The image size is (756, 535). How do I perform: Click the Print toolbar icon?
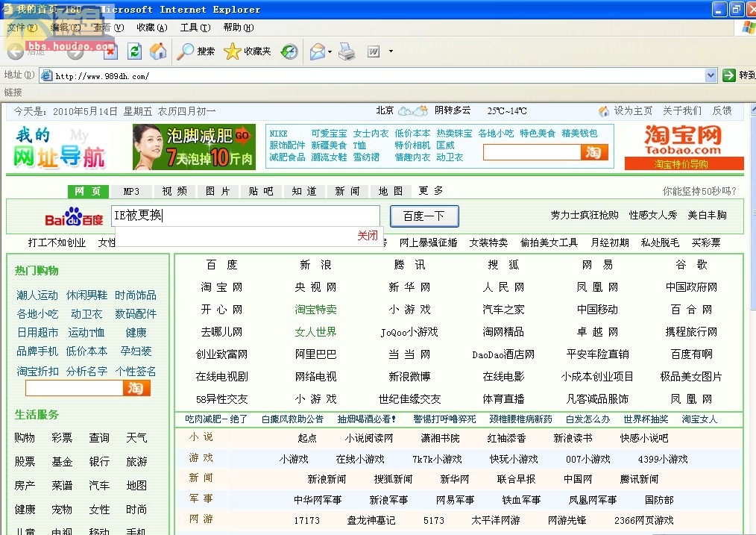coord(347,51)
